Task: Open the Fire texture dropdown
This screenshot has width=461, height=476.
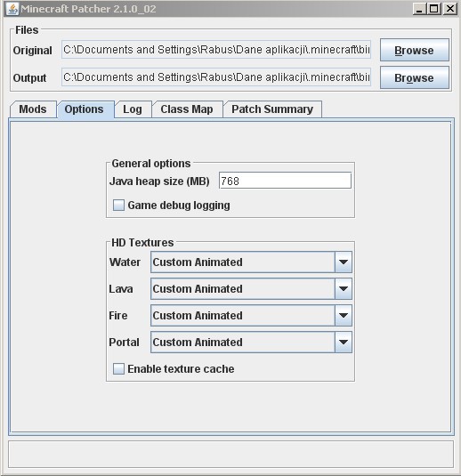Action: click(252, 316)
